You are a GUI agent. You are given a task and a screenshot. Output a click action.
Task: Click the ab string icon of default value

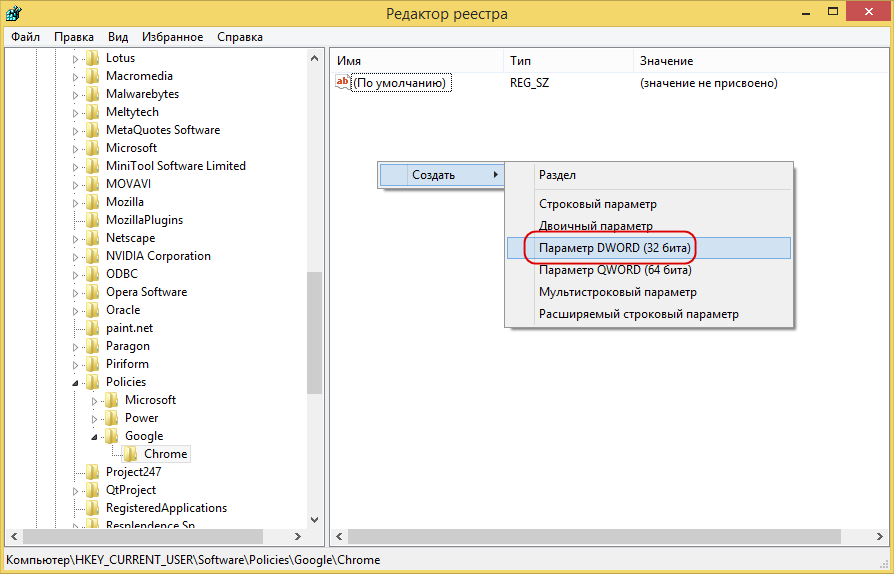click(343, 83)
